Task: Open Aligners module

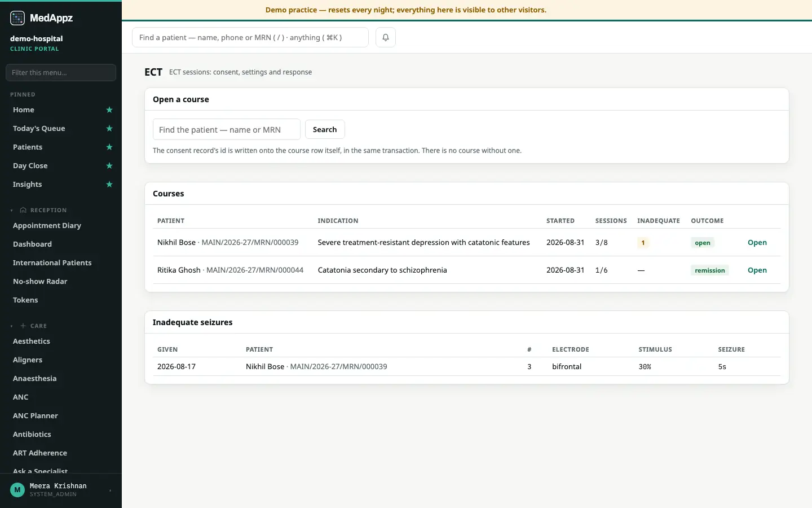Action: [28, 360]
